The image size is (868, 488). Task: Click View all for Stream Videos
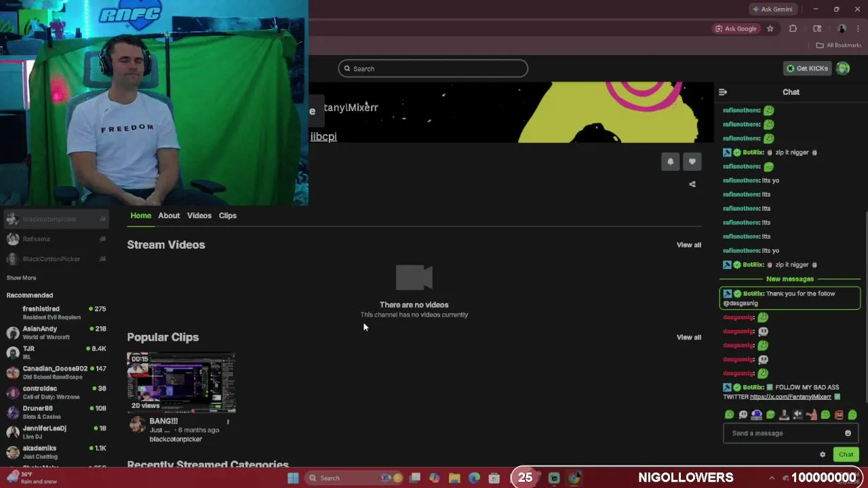688,245
